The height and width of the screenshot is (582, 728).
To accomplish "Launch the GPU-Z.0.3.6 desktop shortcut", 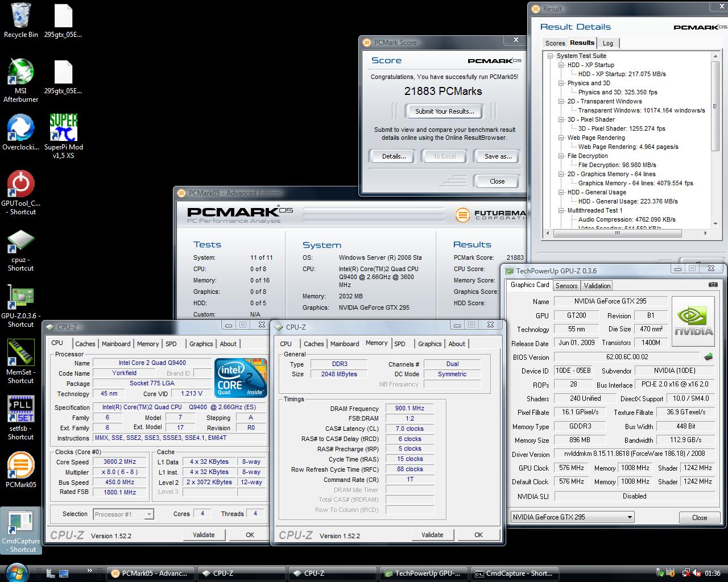I will click(21, 306).
